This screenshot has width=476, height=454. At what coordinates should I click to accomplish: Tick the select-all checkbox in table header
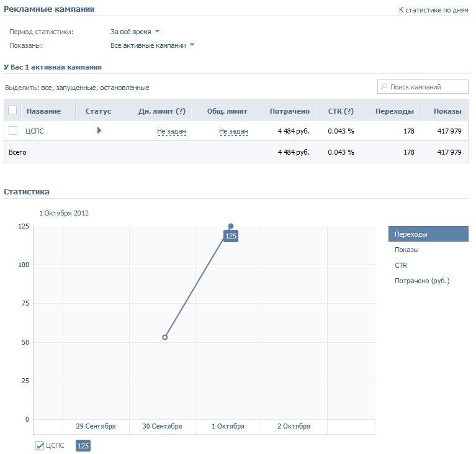[12, 110]
